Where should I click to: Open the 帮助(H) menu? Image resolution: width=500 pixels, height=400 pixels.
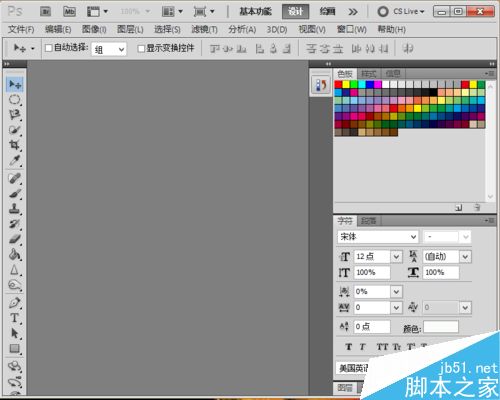391,29
